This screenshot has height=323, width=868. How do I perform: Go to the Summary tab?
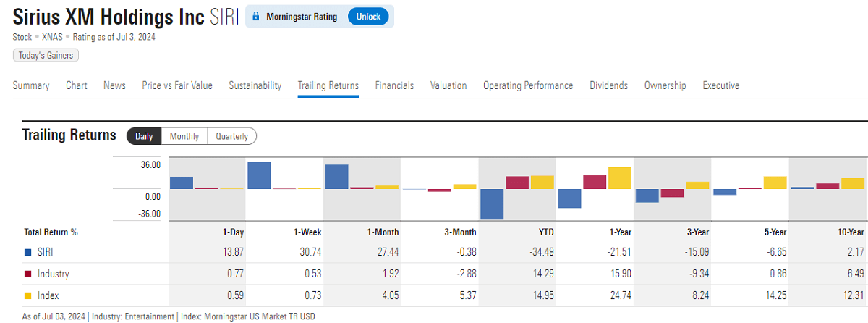coord(31,85)
